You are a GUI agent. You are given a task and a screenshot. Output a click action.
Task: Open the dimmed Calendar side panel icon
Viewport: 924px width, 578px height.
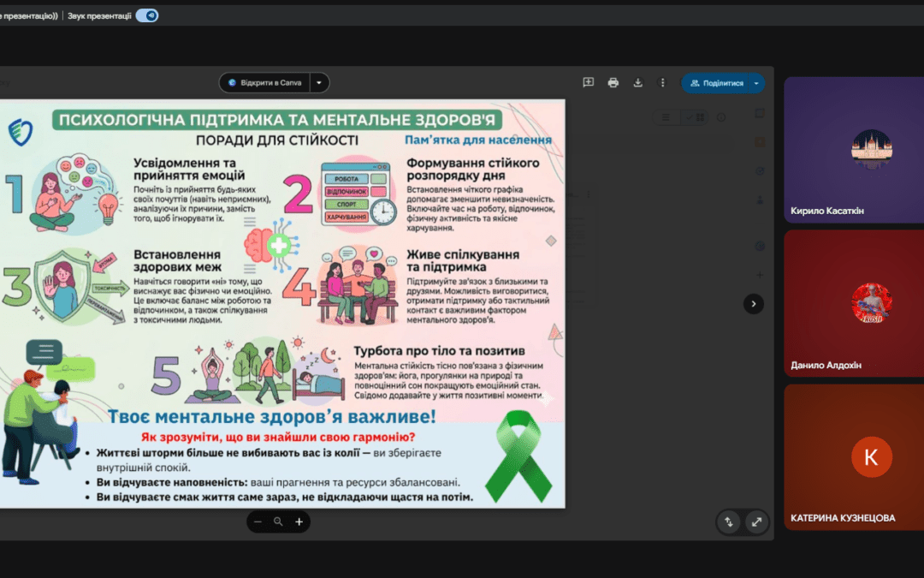click(x=760, y=113)
